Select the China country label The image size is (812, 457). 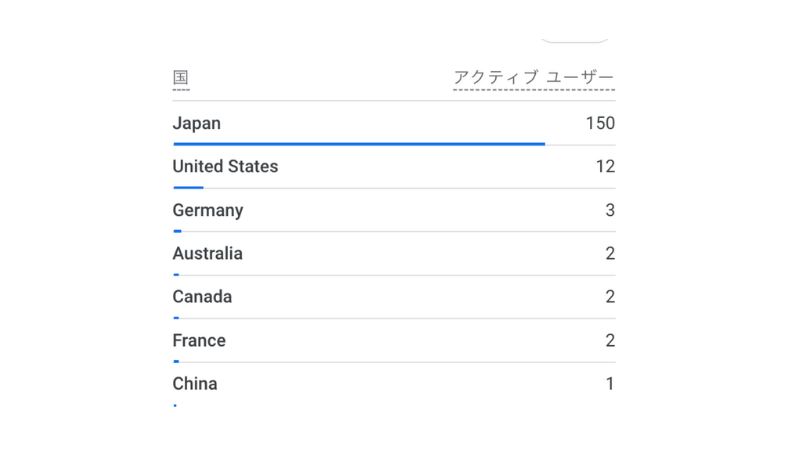coord(195,383)
